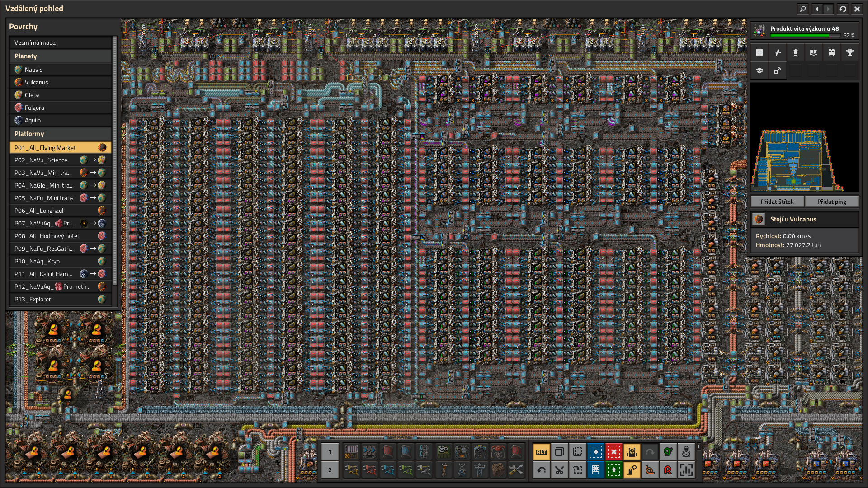Toggle ALT mode in the shortcut bar
This screenshot has height=488, width=868.
click(541, 452)
